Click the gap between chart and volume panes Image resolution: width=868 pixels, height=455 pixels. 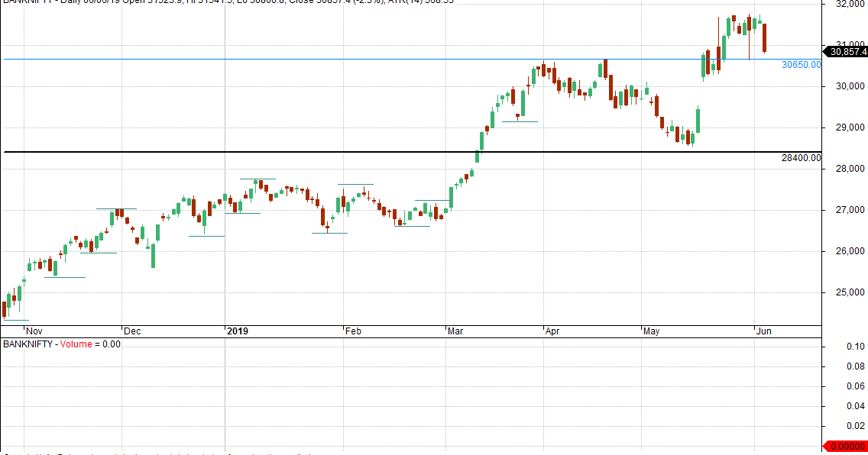pos(382,338)
